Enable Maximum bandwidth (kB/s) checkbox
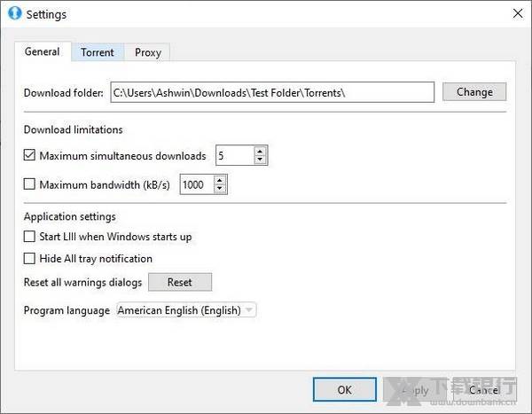This screenshot has width=532, height=414. pyautogui.click(x=29, y=184)
